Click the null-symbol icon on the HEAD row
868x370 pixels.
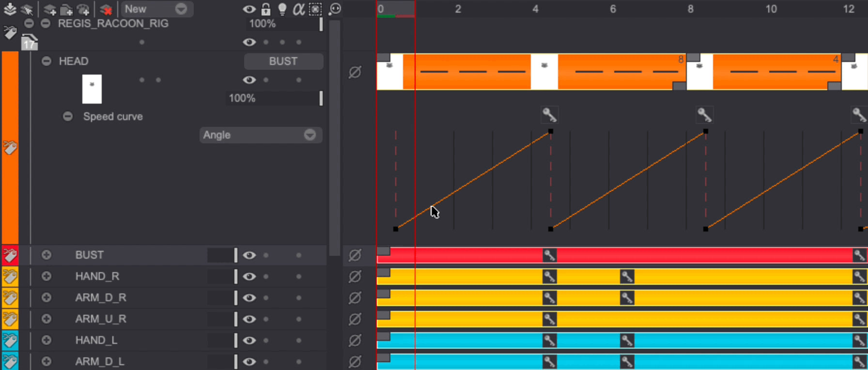355,72
